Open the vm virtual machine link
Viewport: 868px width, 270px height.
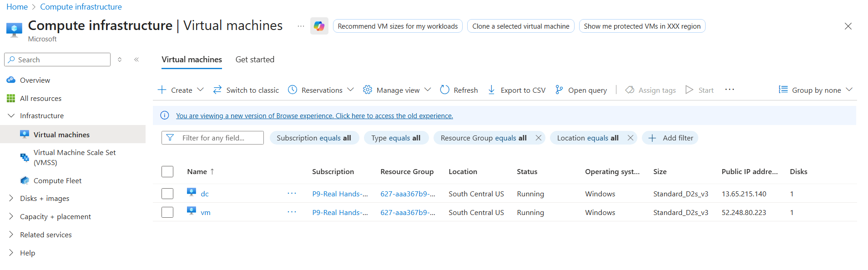click(206, 212)
